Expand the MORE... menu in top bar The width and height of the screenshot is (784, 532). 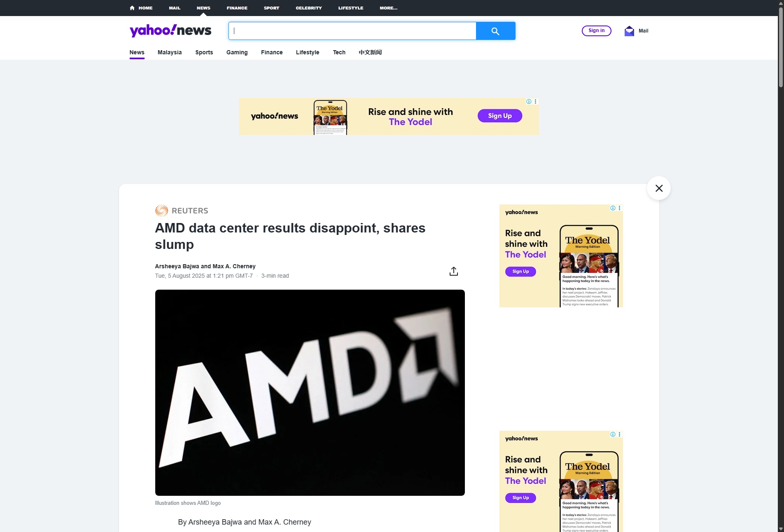click(388, 8)
